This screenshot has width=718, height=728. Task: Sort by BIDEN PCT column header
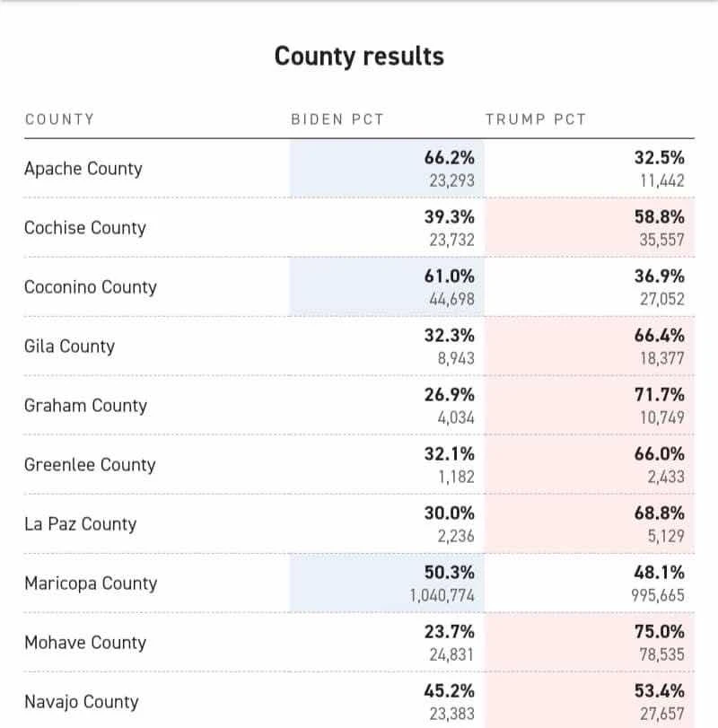[337, 119]
